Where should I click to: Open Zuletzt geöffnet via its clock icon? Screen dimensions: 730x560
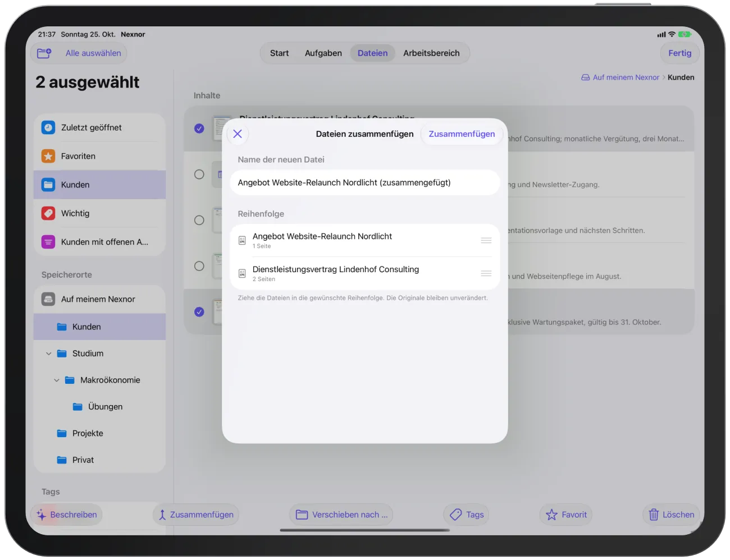[x=48, y=127]
